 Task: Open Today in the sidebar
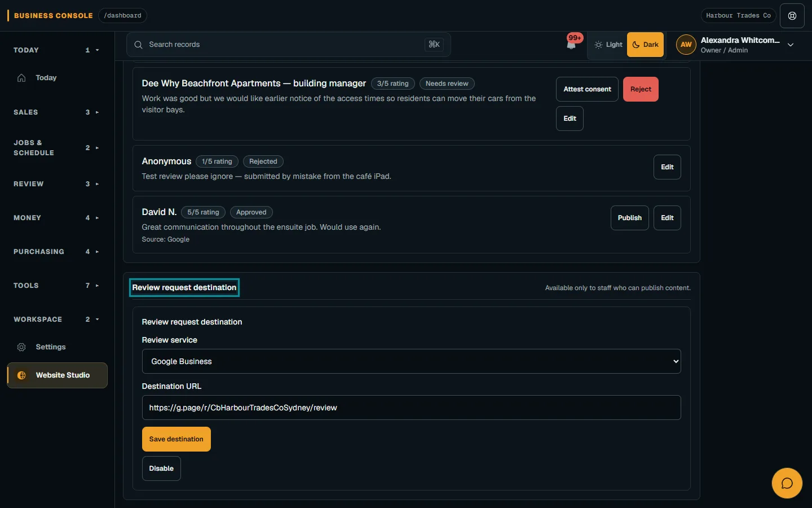click(57, 78)
